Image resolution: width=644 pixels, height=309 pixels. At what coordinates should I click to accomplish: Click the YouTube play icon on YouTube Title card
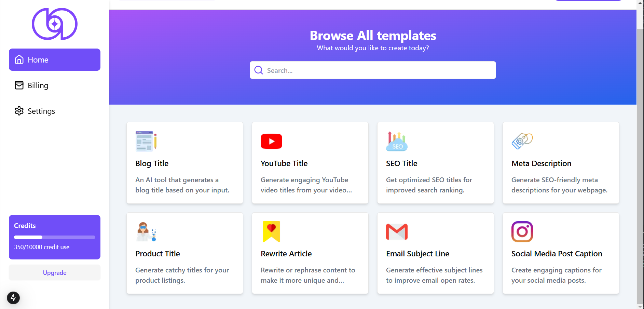point(271,141)
